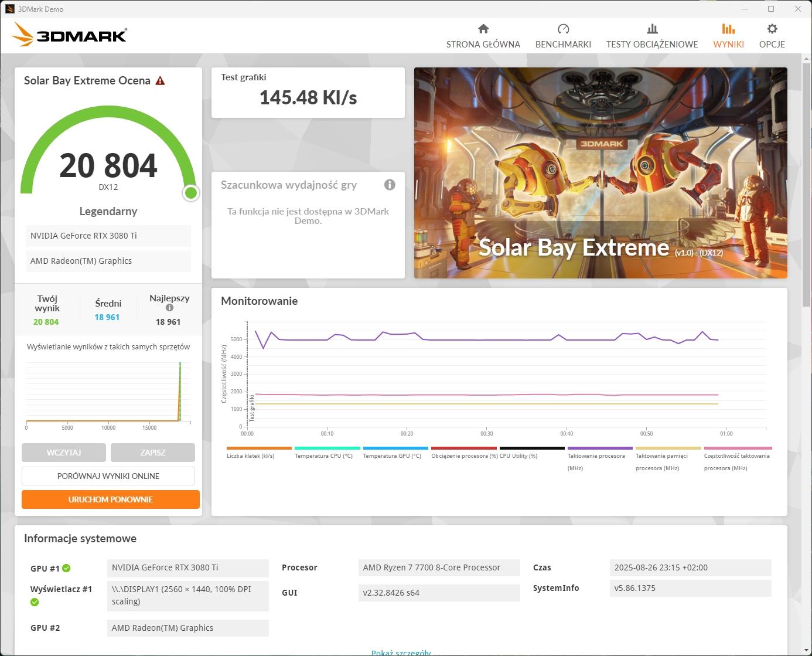Switch to the Wyniki tab

pos(728,36)
